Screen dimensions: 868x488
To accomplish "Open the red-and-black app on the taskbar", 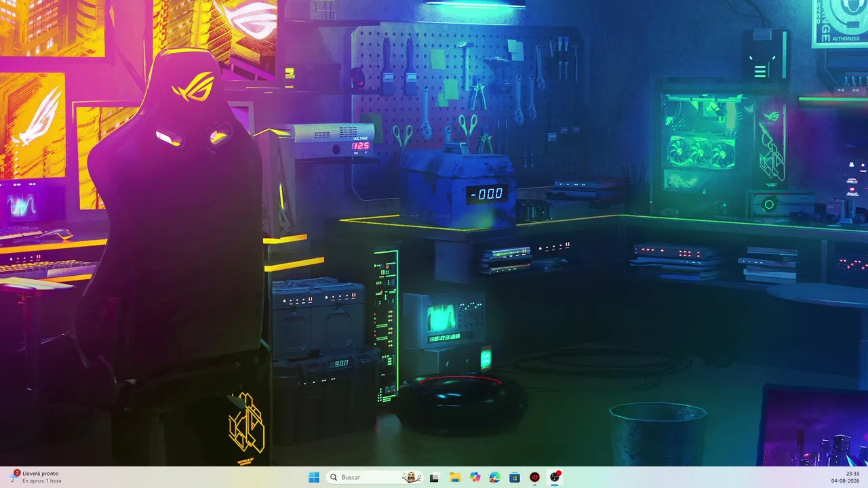I will point(535,477).
